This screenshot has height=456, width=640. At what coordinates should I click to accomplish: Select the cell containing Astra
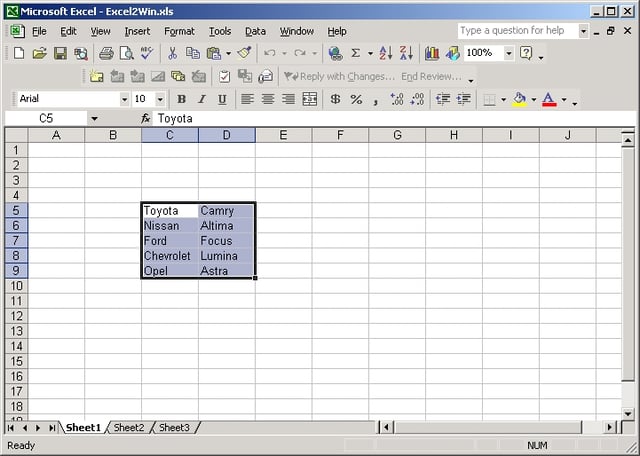(227, 271)
